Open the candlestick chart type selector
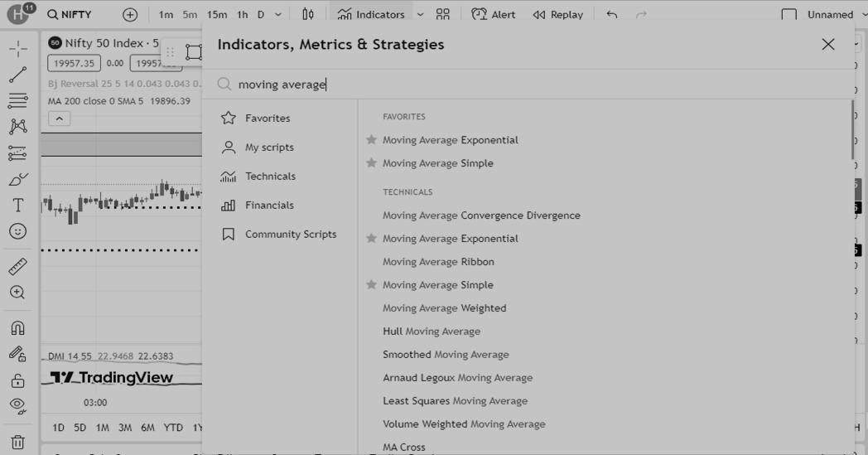Image resolution: width=868 pixels, height=455 pixels. [x=308, y=14]
